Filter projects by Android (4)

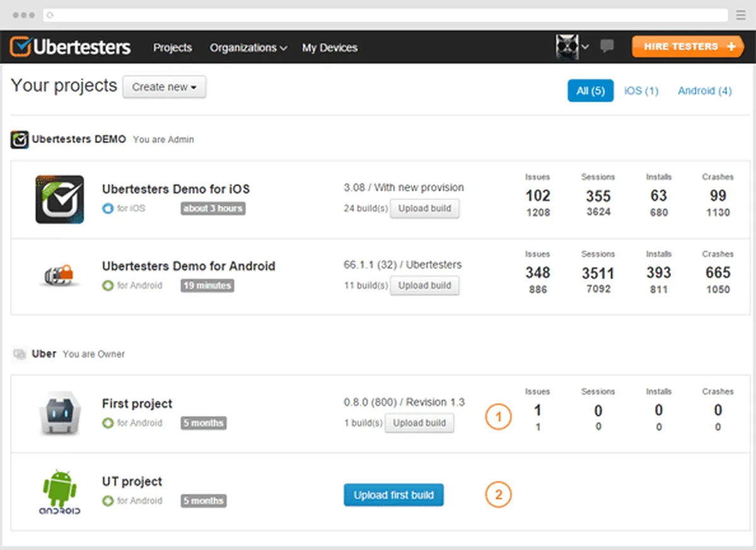tap(705, 91)
